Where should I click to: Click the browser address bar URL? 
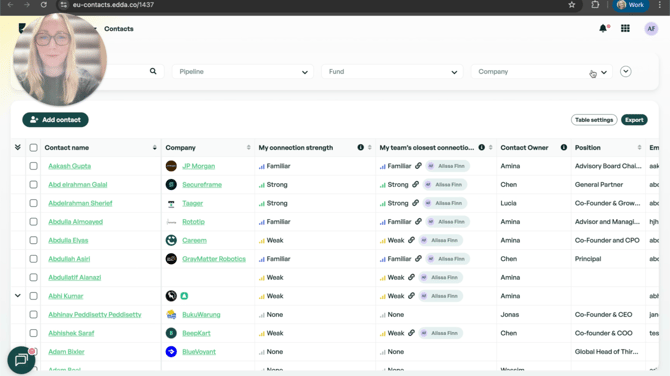[x=113, y=5]
